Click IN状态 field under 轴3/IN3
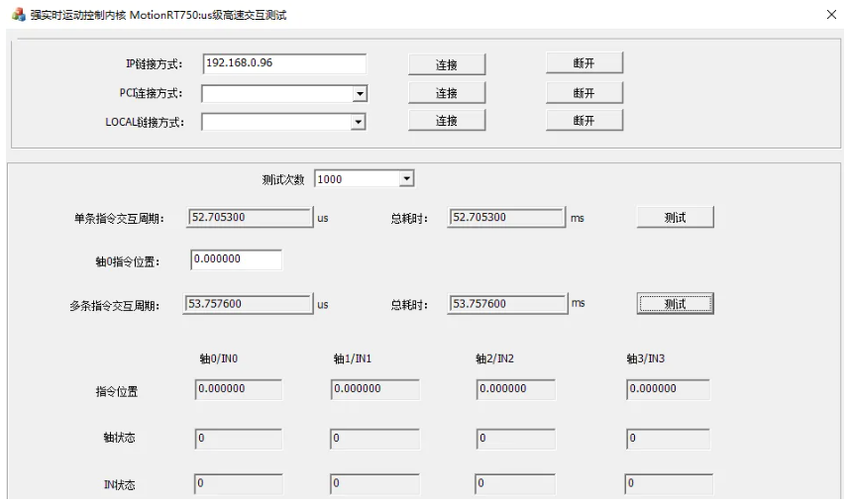This screenshot has width=849, height=504. [x=669, y=484]
